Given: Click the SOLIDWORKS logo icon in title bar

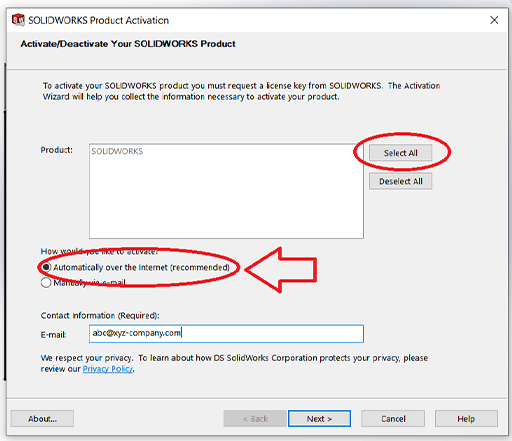Looking at the screenshot, I should (18, 20).
